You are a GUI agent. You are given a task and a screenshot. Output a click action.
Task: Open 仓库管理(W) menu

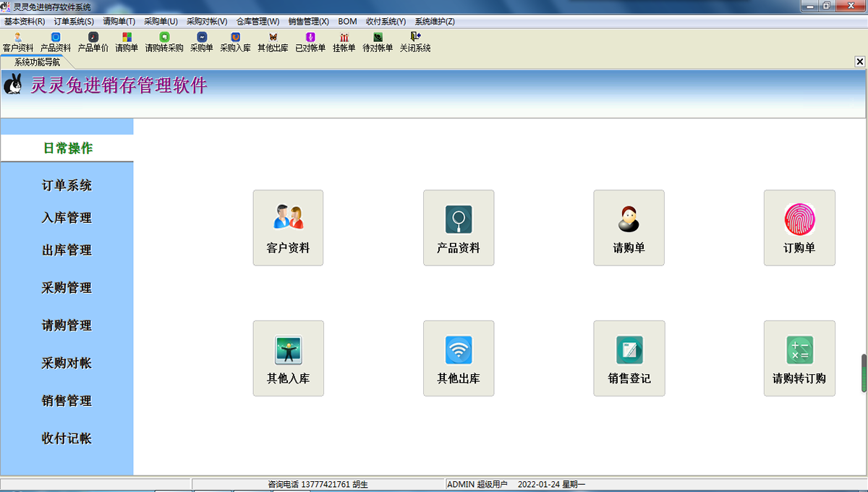[258, 22]
